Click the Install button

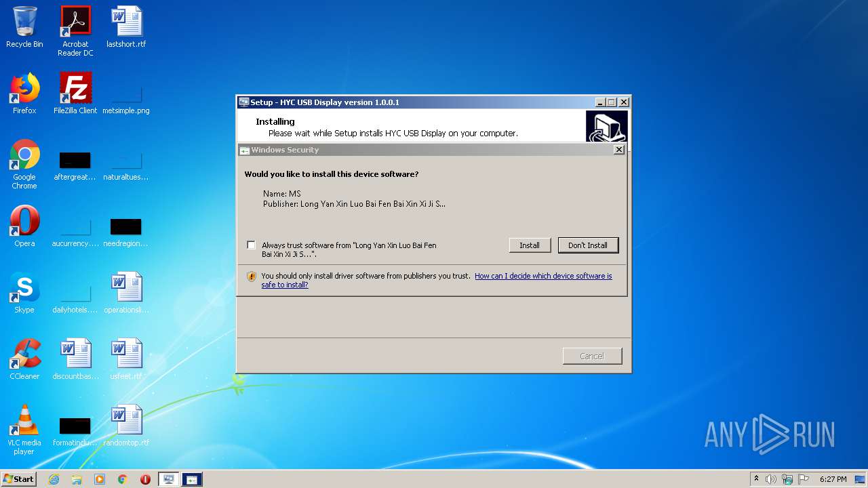pyautogui.click(x=530, y=245)
